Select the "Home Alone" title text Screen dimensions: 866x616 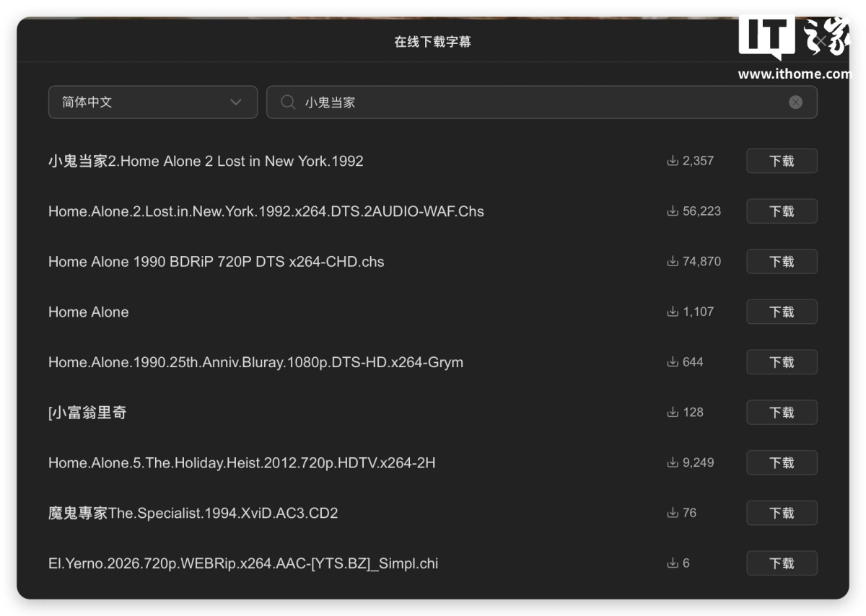click(89, 312)
